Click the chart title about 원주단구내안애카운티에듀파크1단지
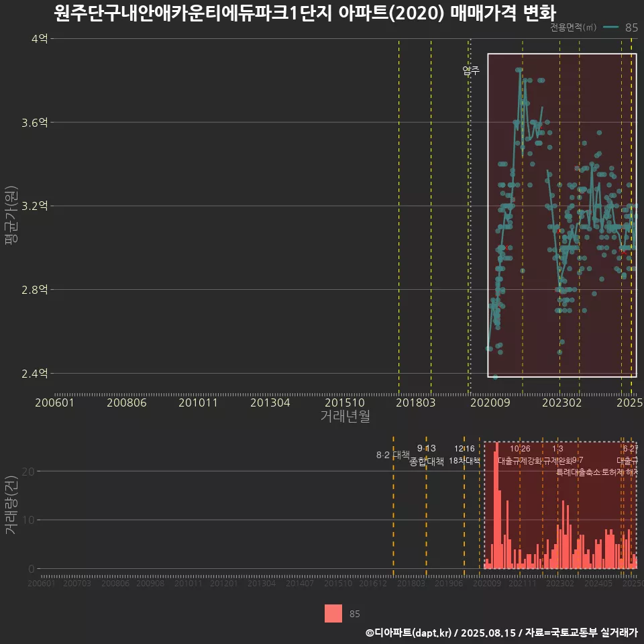The height and width of the screenshot is (644, 644). (305, 13)
